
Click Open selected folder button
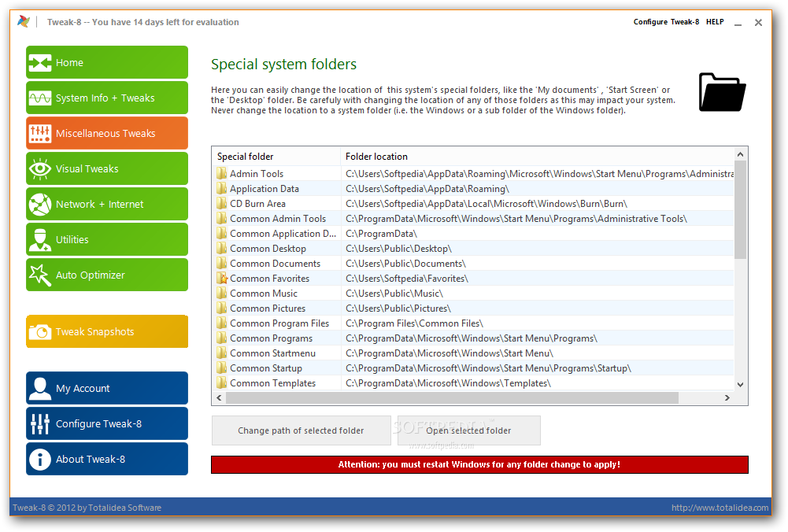click(x=468, y=430)
